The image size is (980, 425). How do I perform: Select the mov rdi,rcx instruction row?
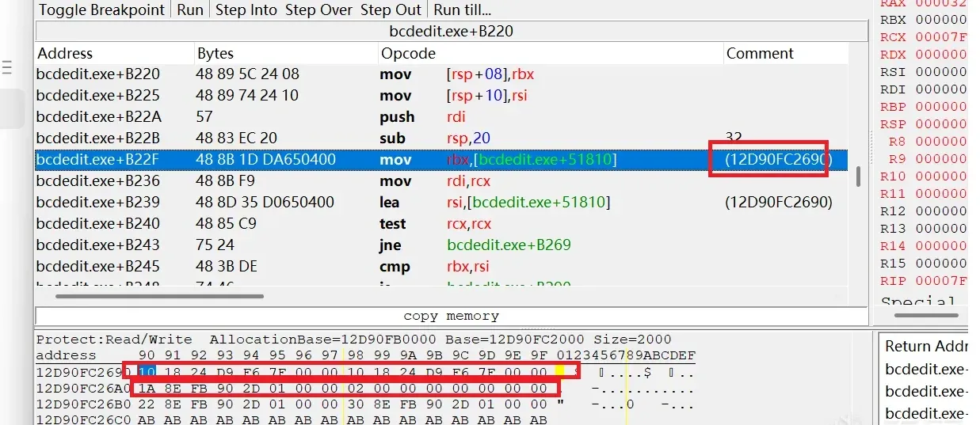coord(441,181)
